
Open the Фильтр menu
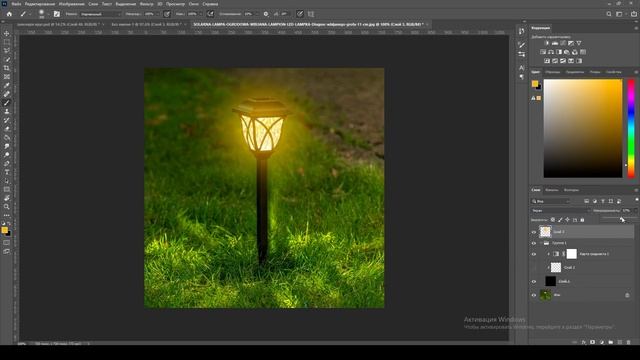pos(147,4)
